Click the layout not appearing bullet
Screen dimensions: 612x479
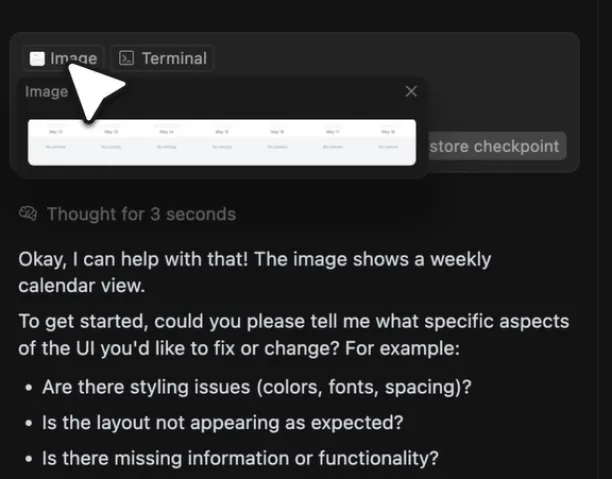coord(222,423)
